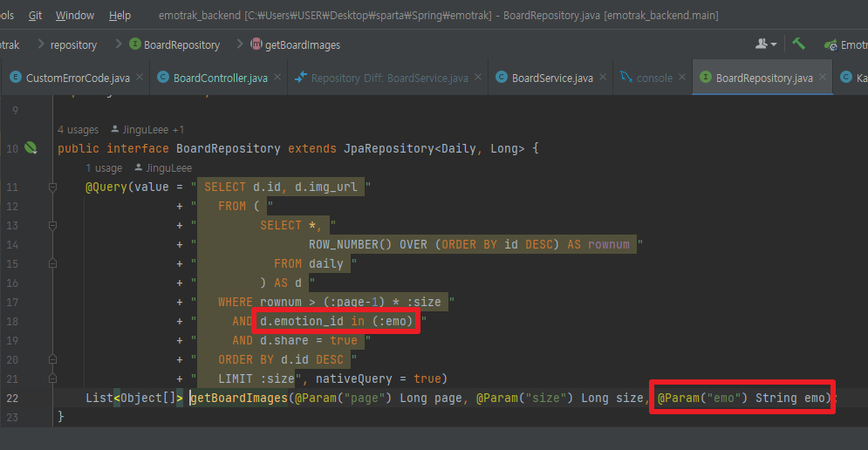The image size is (868, 450).
Task: Switch to BoardRepository.java tab
Action: pyautogui.click(x=764, y=78)
